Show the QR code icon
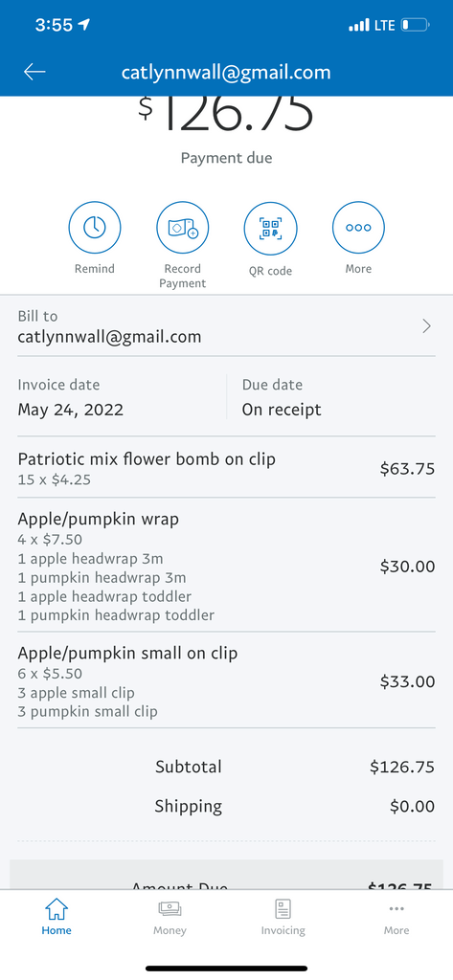Screen dimensions: 453x980 click(270, 228)
